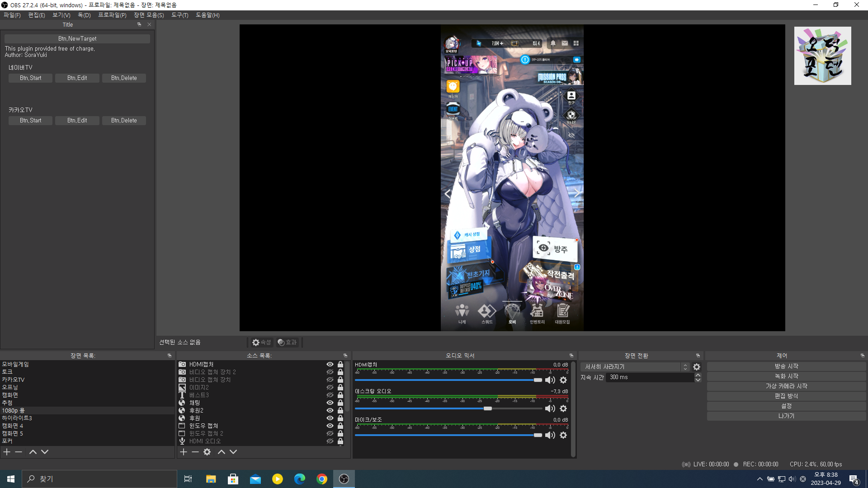
Task: Mute the 데스크탑 오디오 speaker icon
Action: point(550,408)
